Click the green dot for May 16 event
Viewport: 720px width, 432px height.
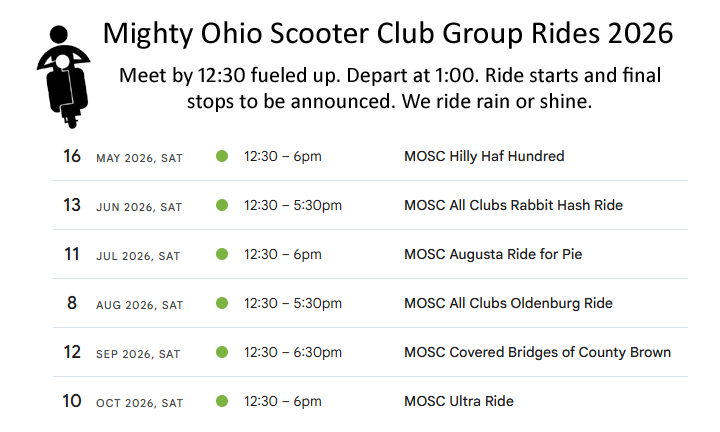(222, 156)
